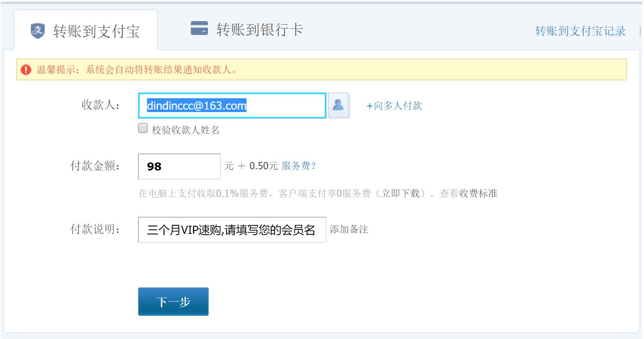Click the bank card icon
The height and width of the screenshot is (339, 644).
tap(199, 28)
